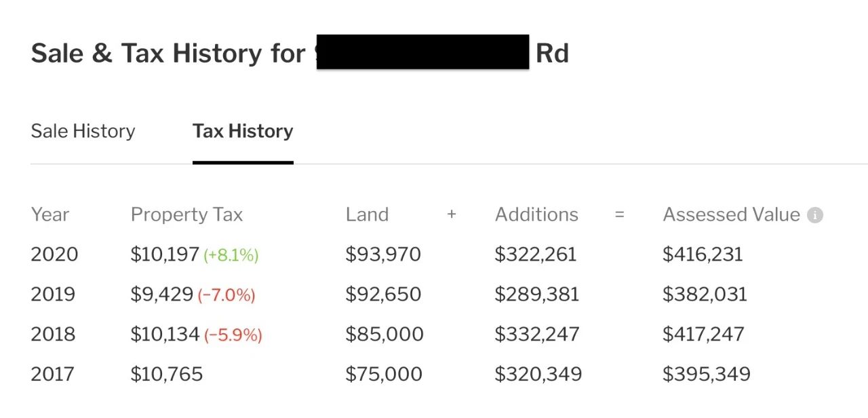
Task: Click the red −7.0% change indicator
Action: click(x=226, y=295)
